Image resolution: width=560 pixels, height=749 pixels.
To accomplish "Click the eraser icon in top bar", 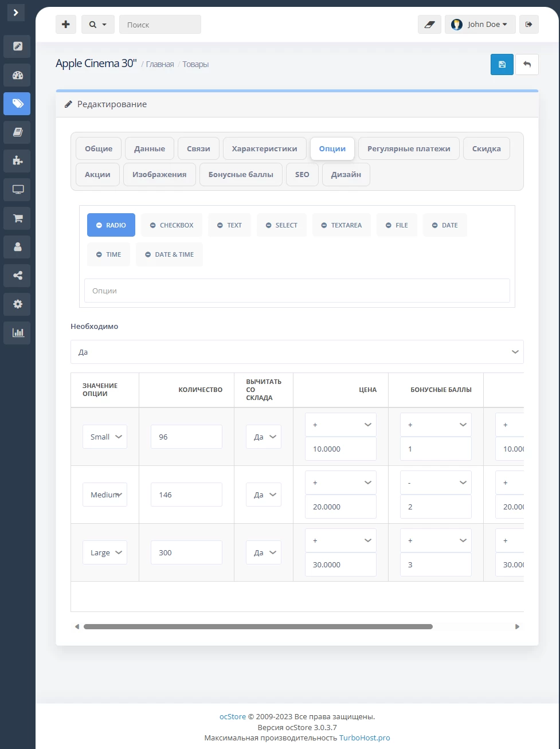I will pos(429,25).
